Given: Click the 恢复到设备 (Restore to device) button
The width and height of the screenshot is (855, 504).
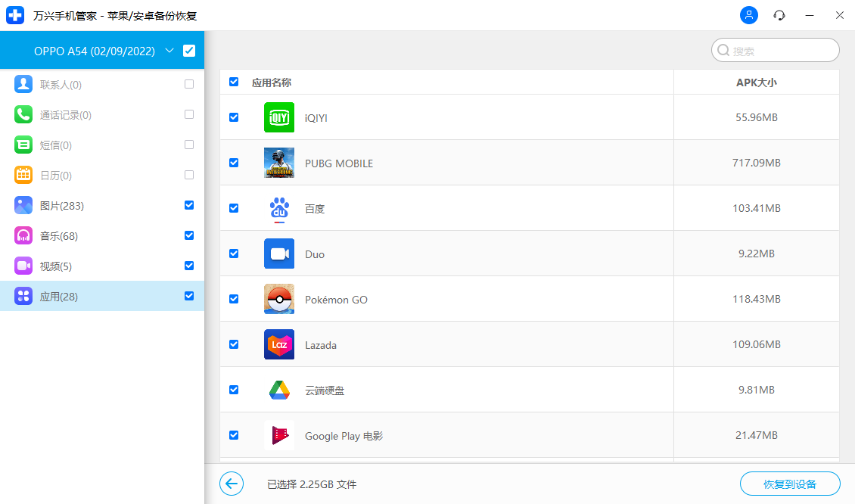Looking at the screenshot, I should pos(790,484).
